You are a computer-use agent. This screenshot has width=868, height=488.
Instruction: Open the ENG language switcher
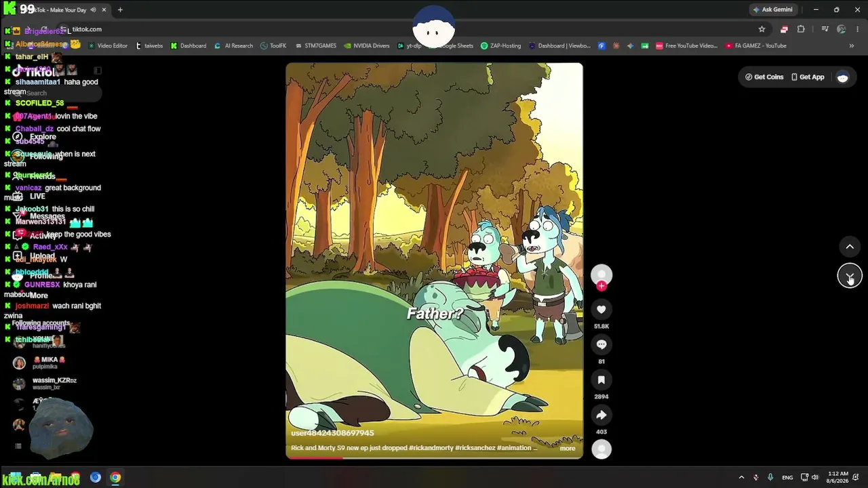point(787,477)
